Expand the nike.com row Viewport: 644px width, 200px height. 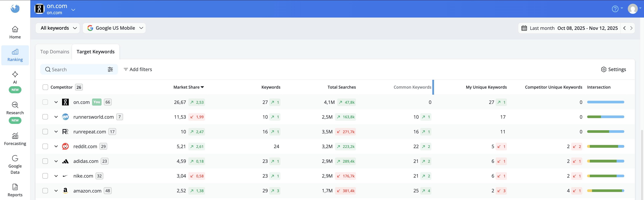pyautogui.click(x=56, y=176)
